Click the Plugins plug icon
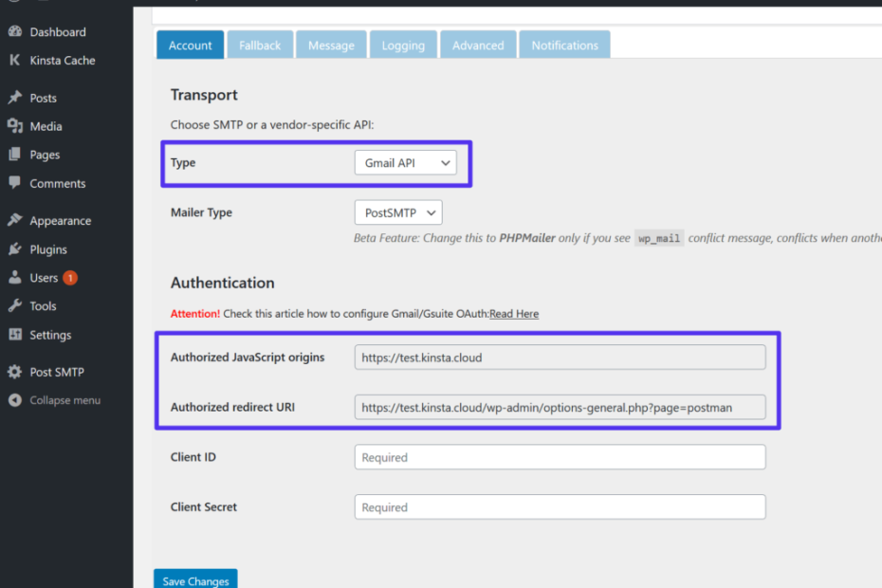882x588 pixels. coord(15,248)
